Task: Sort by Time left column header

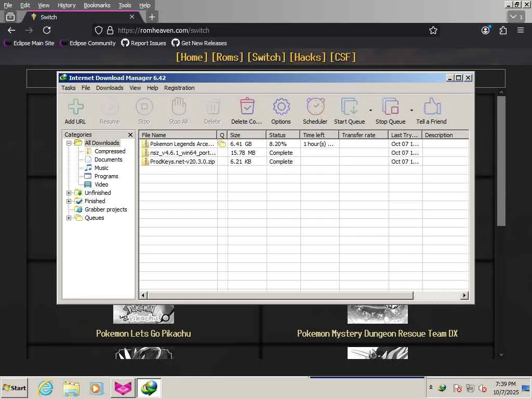Action: 320,135
